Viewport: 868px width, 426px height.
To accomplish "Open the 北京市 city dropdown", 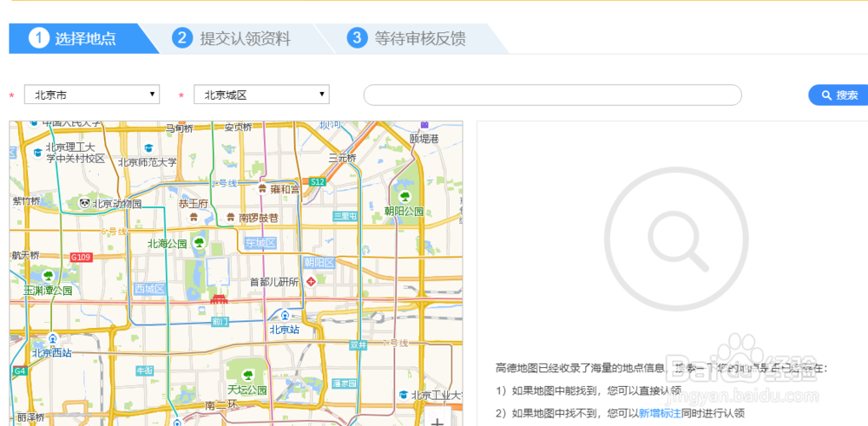I will tap(92, 95).
